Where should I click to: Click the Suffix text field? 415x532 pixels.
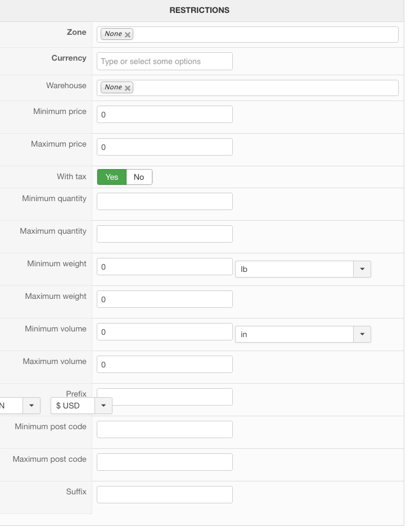pyautogui.click(x=165, y=495)
